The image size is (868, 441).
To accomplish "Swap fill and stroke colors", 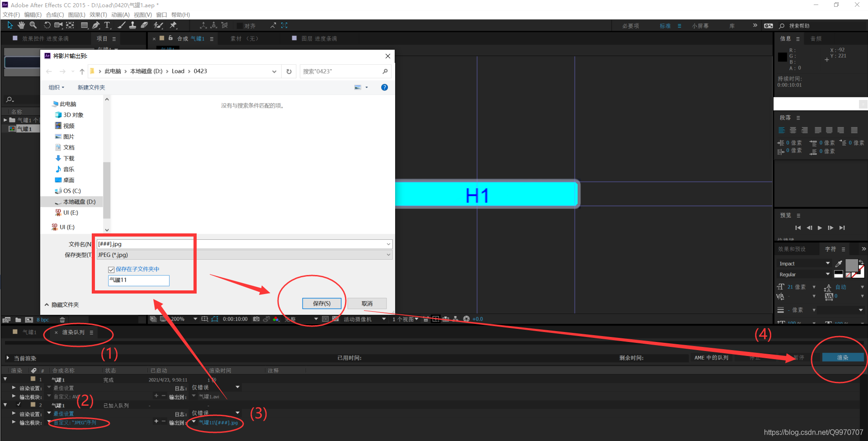I will [861, 261].
